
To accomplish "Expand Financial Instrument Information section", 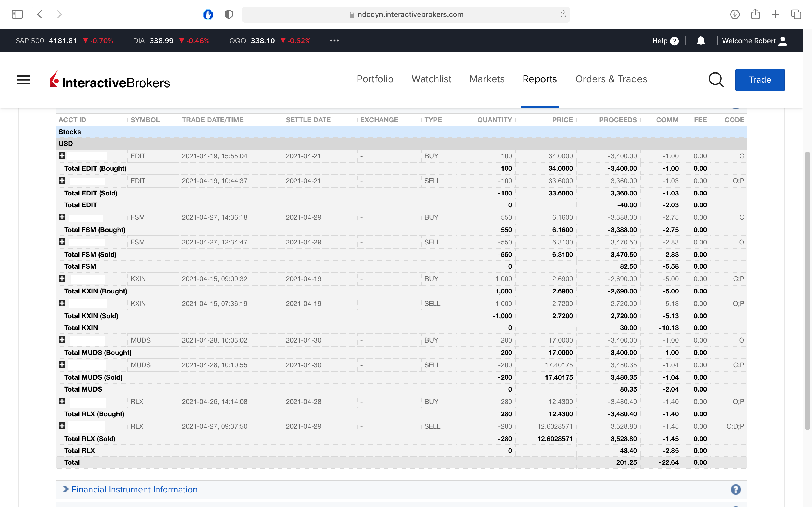I will tap(134, 490).
